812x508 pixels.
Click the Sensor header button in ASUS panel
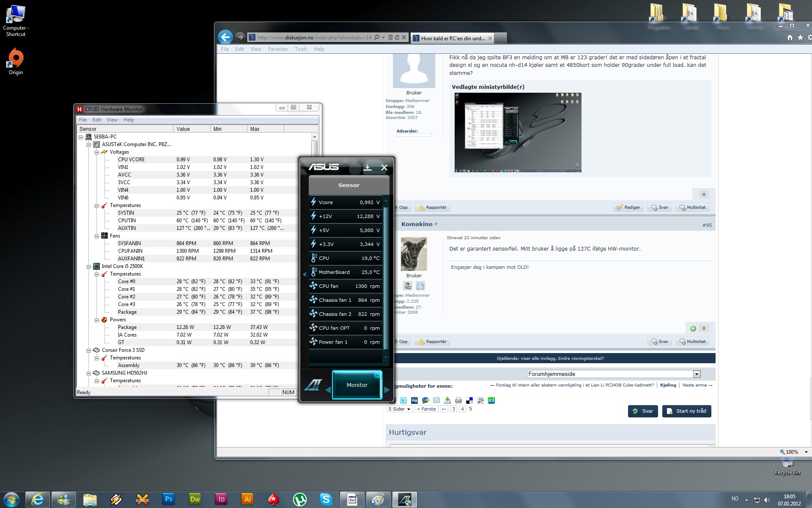tap(349, 185)
